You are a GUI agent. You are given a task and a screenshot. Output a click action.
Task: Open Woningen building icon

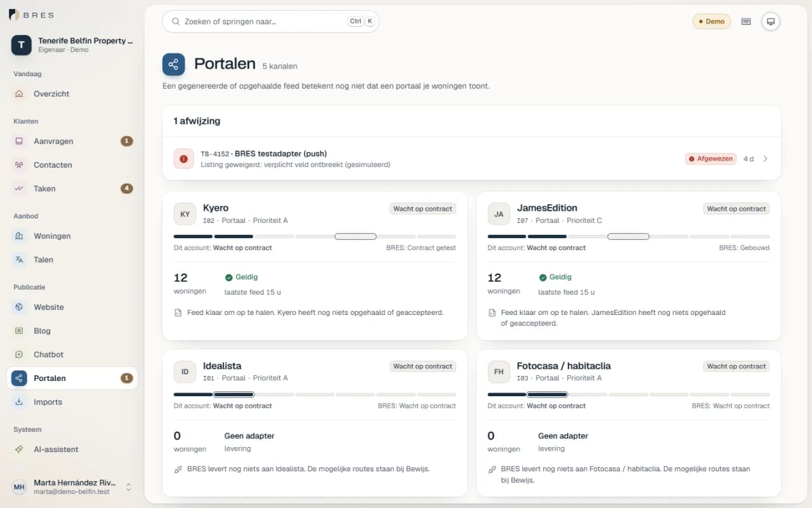coord(19,236)
